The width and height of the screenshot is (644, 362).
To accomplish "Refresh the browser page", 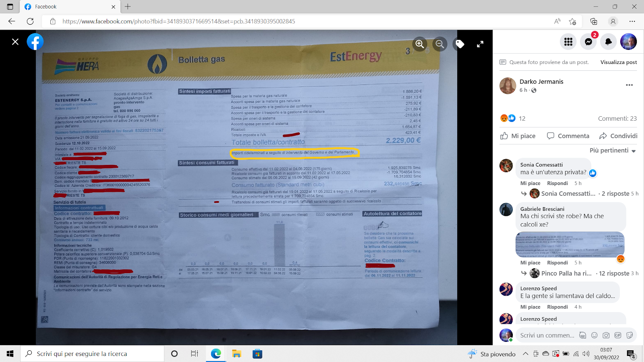I will click(30, 21).
